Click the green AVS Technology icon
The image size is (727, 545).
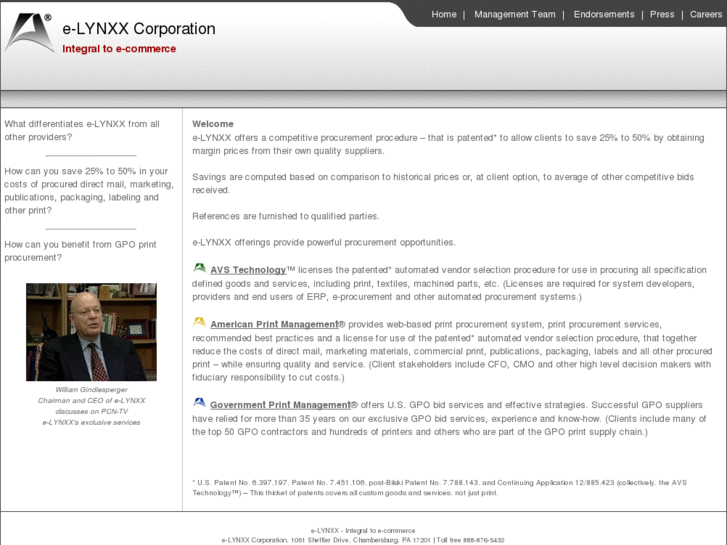[x=199, y=268]
